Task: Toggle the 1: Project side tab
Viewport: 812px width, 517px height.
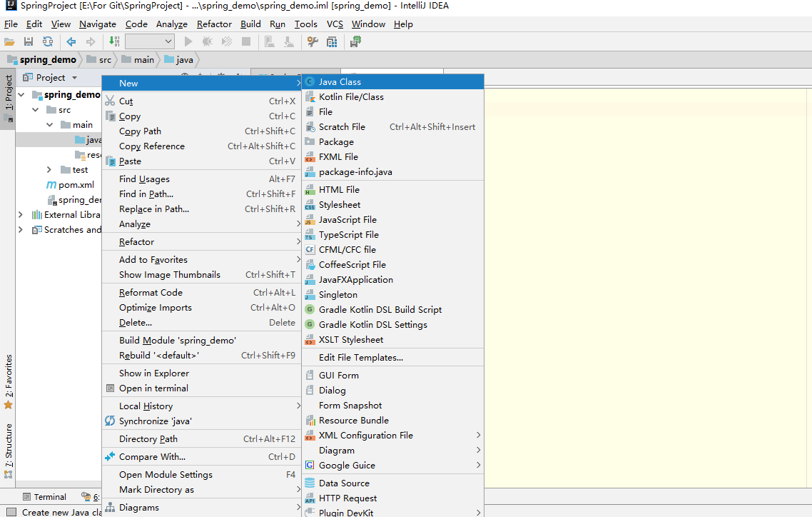Action: click(x=9, y=98)
